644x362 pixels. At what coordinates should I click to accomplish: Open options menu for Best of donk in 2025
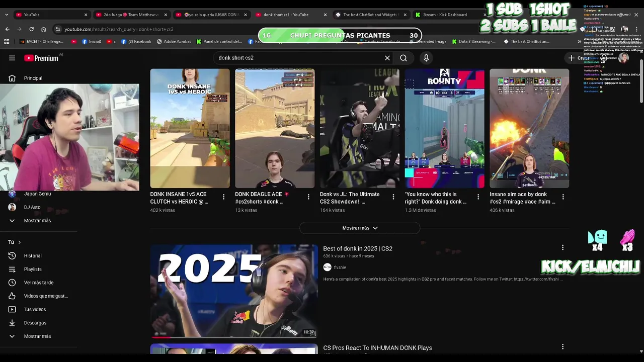[x=562, y=247]
